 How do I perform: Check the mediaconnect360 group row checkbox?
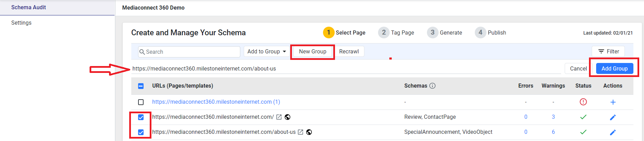pos(141,102)
